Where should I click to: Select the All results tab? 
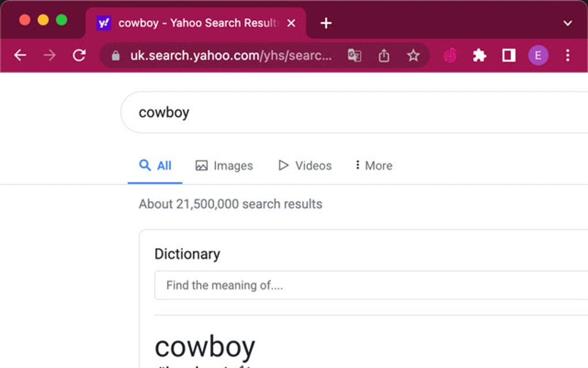click(156, 166)
